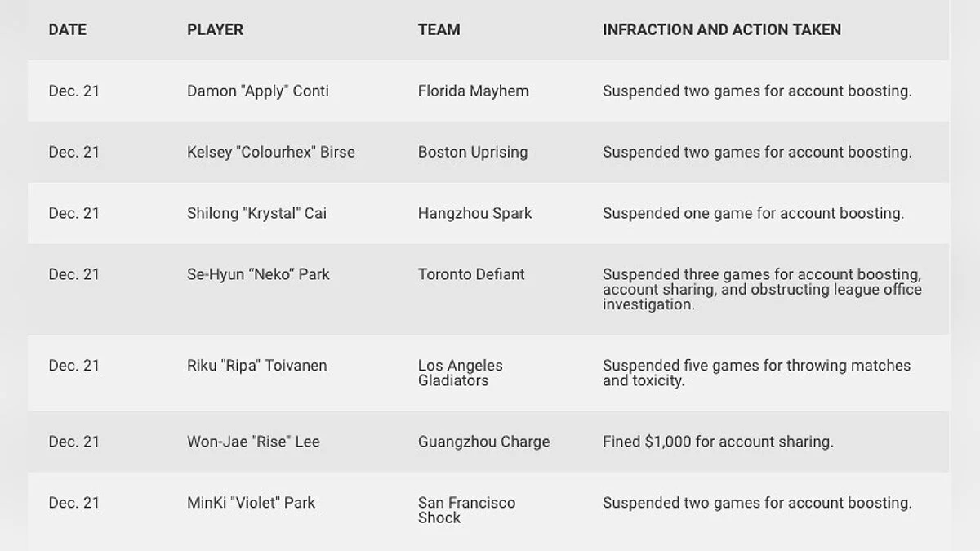Select player Shilong "Krystal" Cai

[256, 214]
